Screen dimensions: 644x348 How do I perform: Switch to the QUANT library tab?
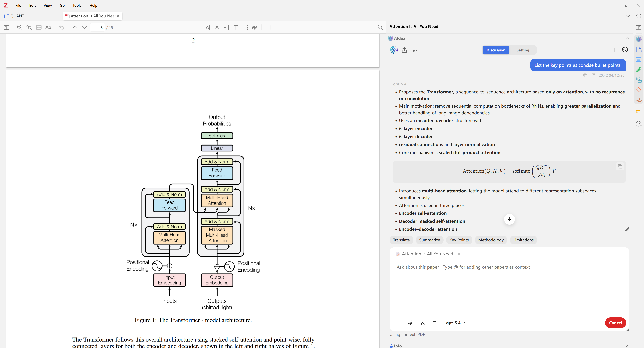click(x=14, y=16)
